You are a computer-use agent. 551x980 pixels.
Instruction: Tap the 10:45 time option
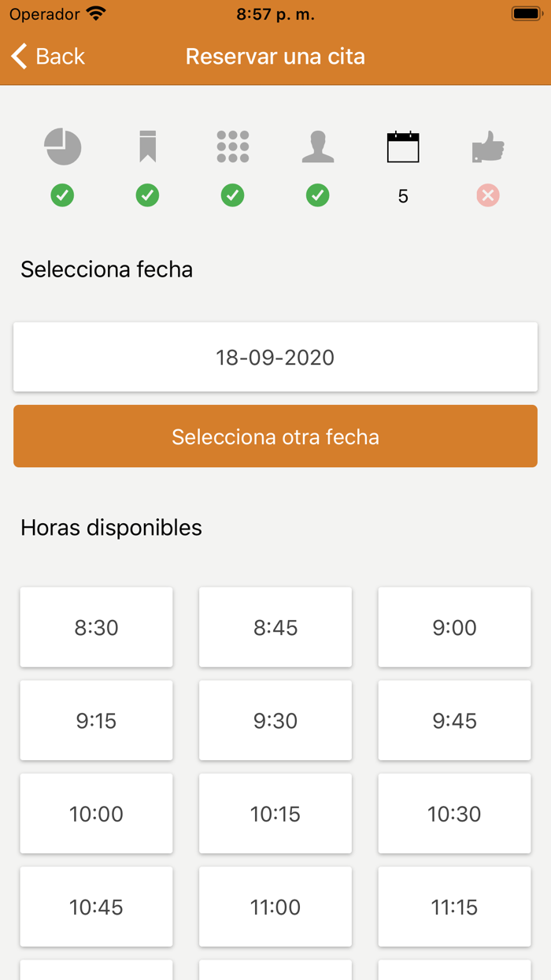(x=96, y=906)
